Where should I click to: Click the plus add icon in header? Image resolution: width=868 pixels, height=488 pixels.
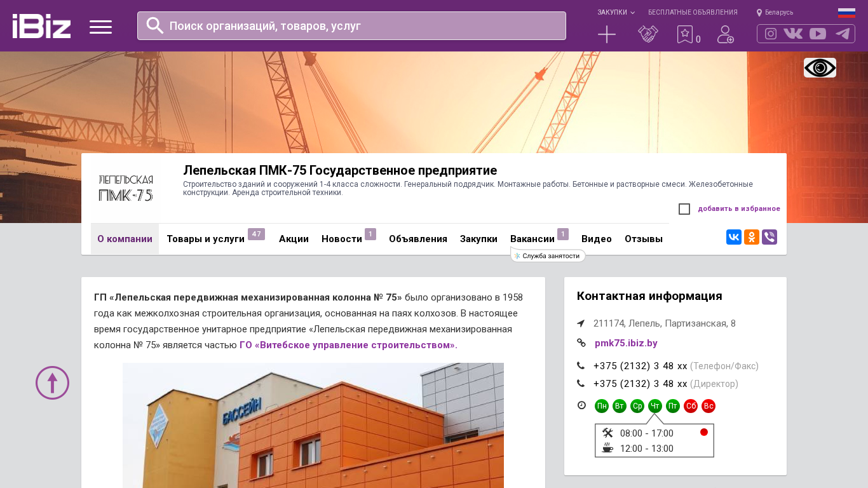tap(607, 34)
